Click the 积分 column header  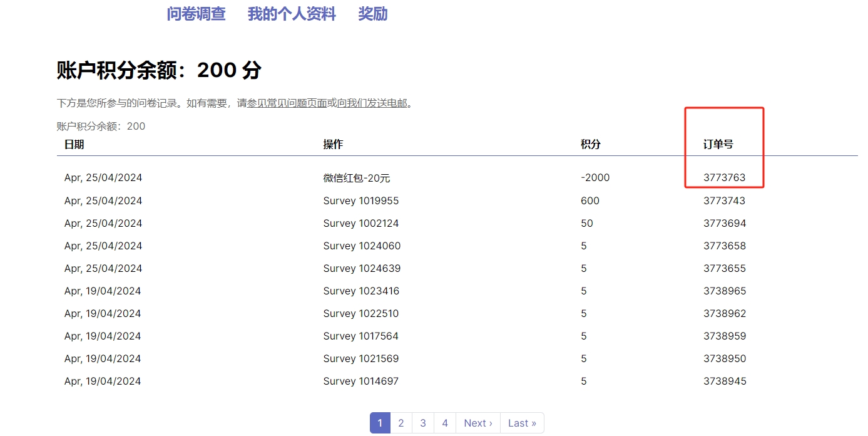pos(590,145)
